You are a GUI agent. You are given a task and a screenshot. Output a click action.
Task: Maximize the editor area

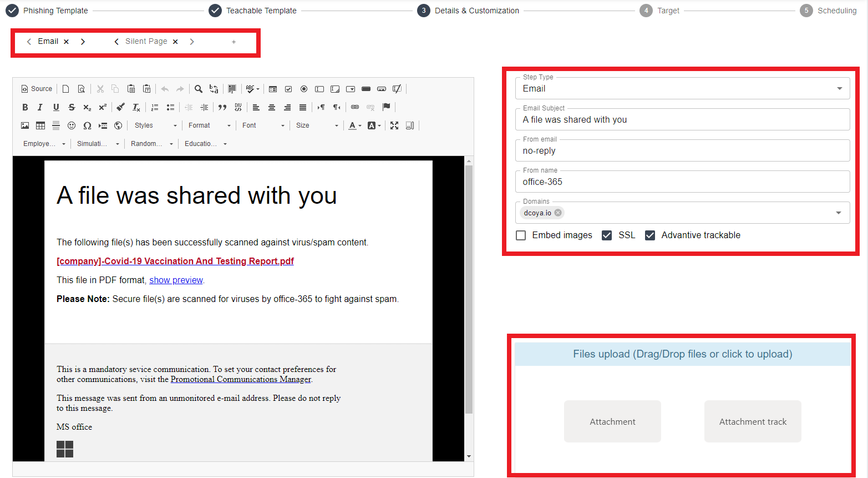point(394,125)
